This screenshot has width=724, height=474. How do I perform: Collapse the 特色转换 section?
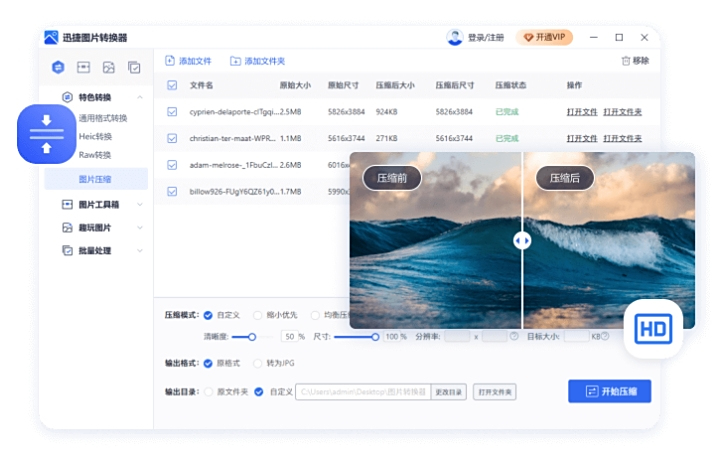point(140,97)
